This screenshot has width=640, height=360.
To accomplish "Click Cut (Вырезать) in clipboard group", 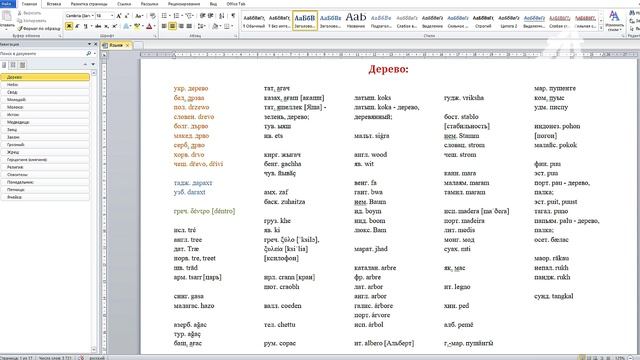I will click(x=29, y=13).
